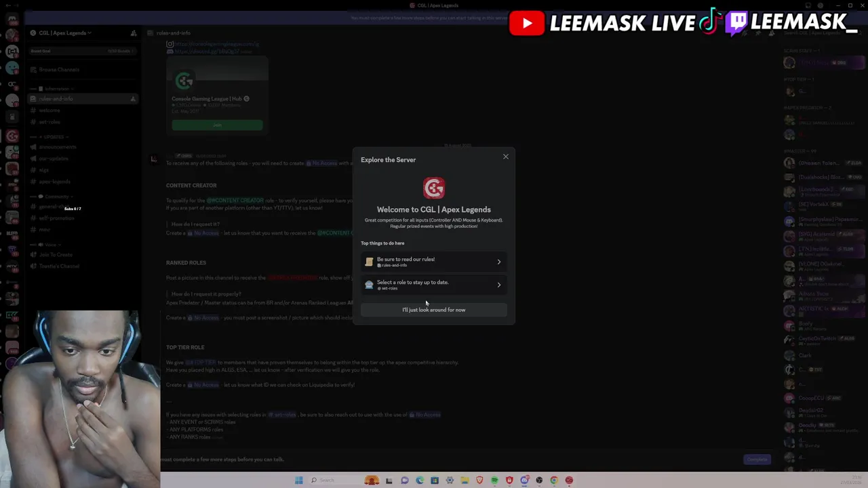
Task: Select the rules-and-info channel
Action: (81, 99)
